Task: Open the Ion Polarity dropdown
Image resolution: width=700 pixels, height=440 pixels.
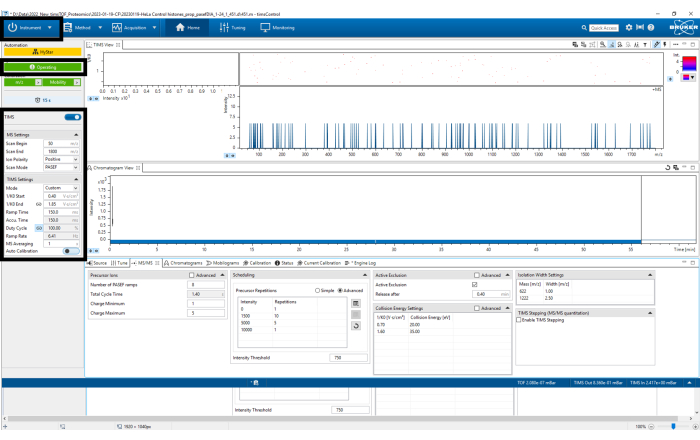Action: click(x=61, y=159)
